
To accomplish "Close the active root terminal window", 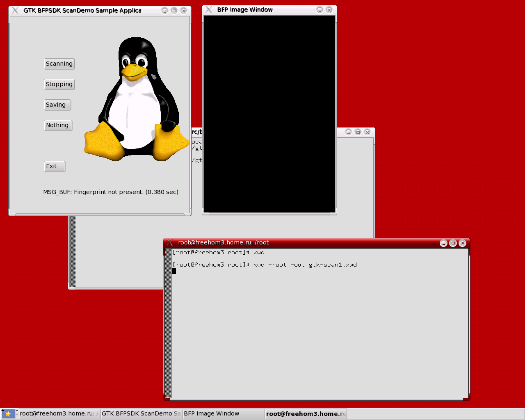I will pyautogui.click(x=462, y=243).
